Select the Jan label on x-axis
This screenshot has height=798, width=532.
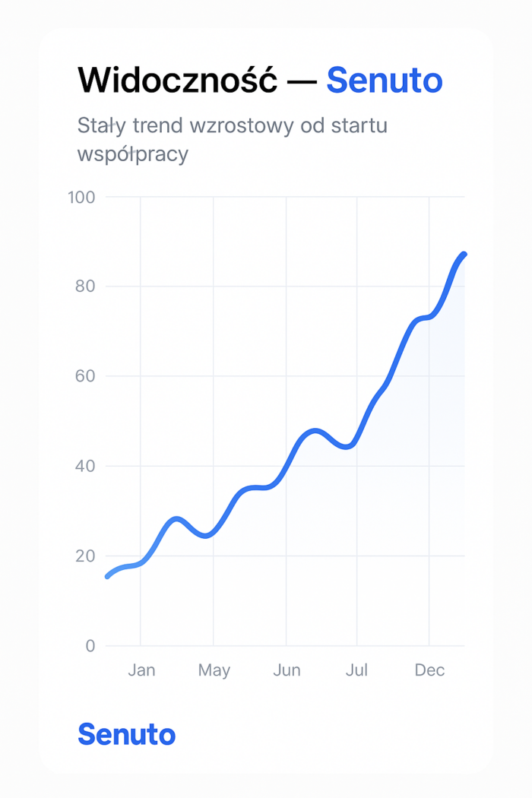141,670
